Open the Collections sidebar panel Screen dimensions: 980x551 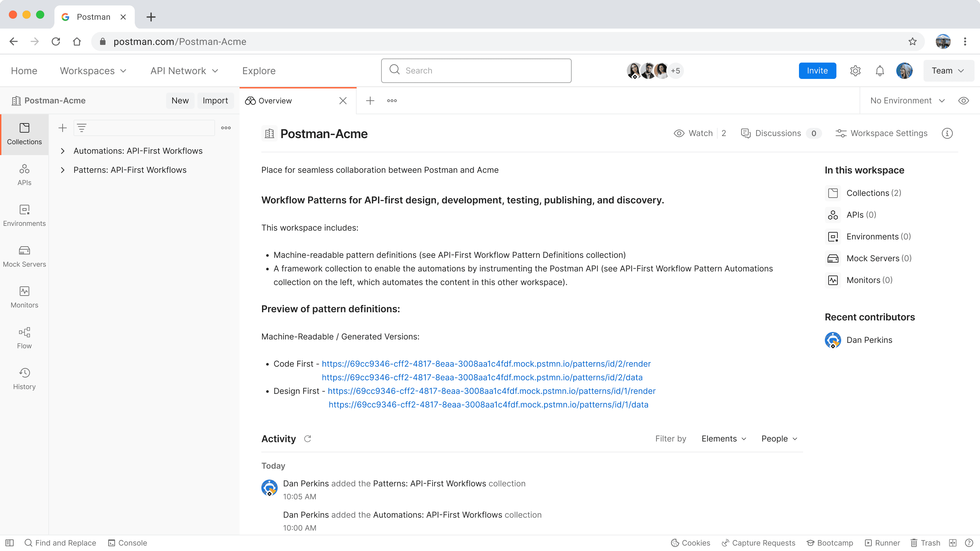point(24,134)
